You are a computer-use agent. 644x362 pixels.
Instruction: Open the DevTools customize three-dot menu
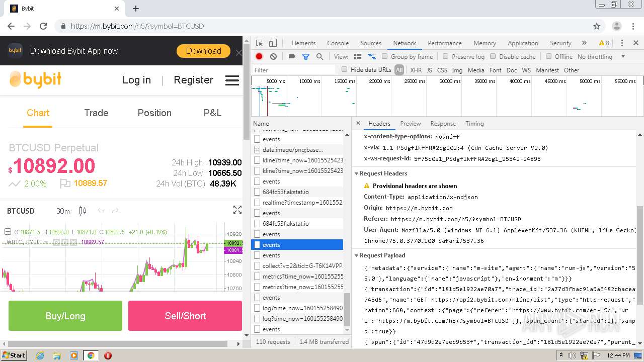(x=622, y=43)
